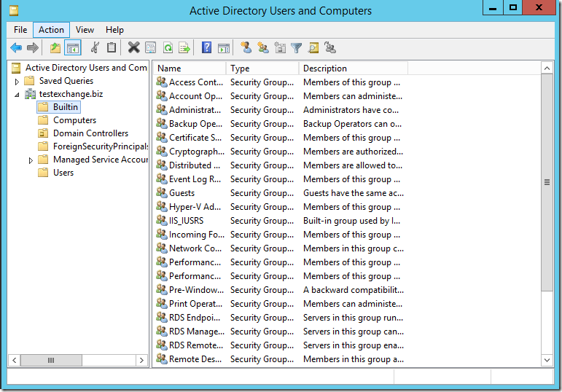Viewport: 562px width, 392px height.
Task: Create a new group with toolbar icon
Action: tap(263, 47)
